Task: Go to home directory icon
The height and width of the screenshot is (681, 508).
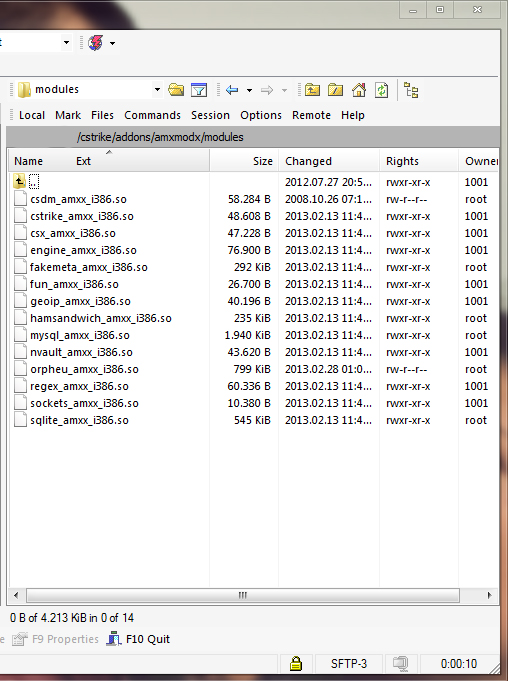Action: click(359, 90)
